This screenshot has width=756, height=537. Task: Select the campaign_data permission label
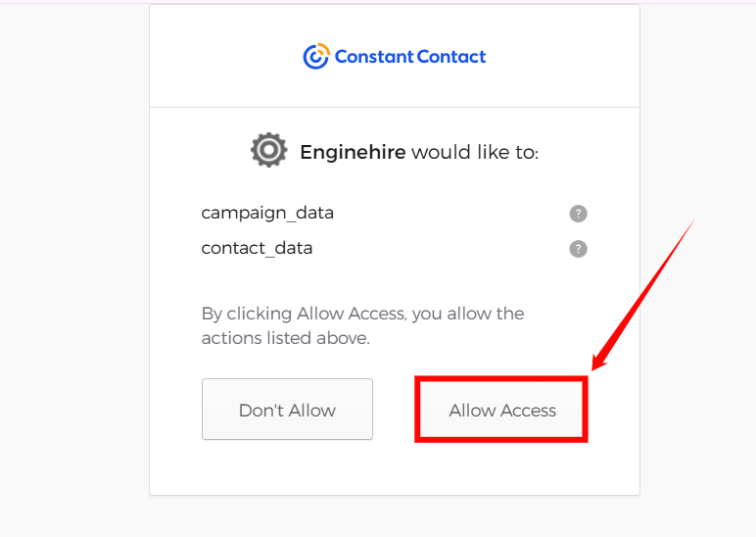pos(267,213)
